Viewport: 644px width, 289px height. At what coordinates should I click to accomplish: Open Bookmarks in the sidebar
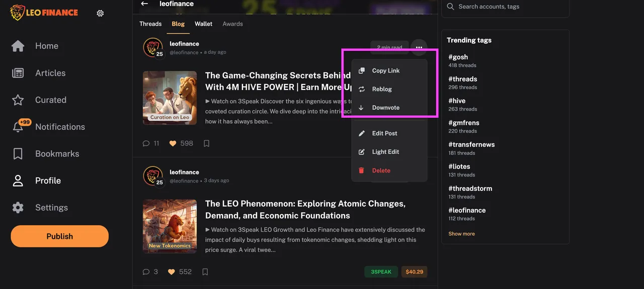point(57,154)
